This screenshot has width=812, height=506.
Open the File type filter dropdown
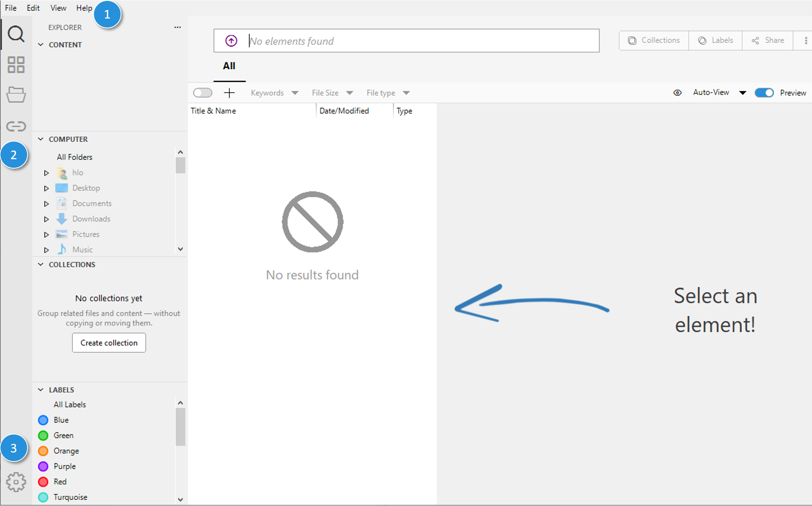click(x=388, y=93)
